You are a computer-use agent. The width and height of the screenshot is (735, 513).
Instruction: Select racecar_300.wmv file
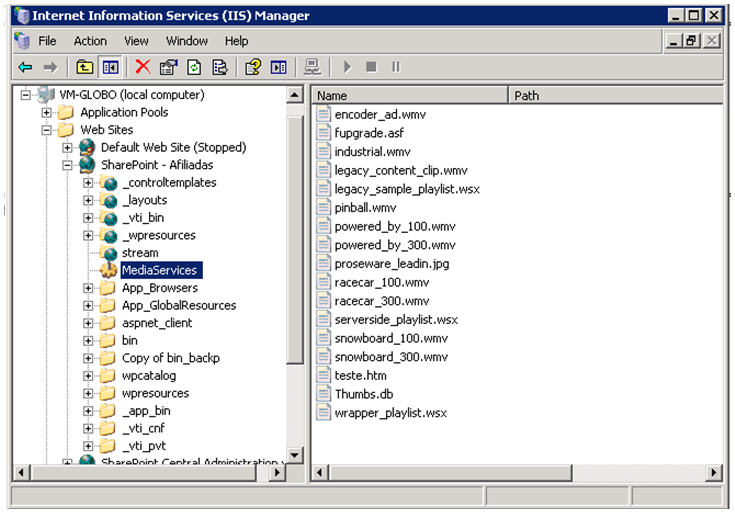(382, 301)
